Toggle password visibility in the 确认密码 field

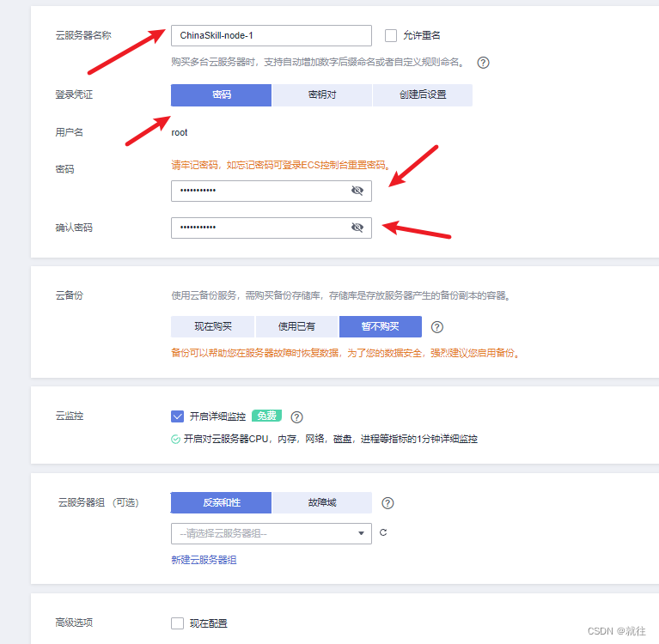357,228
